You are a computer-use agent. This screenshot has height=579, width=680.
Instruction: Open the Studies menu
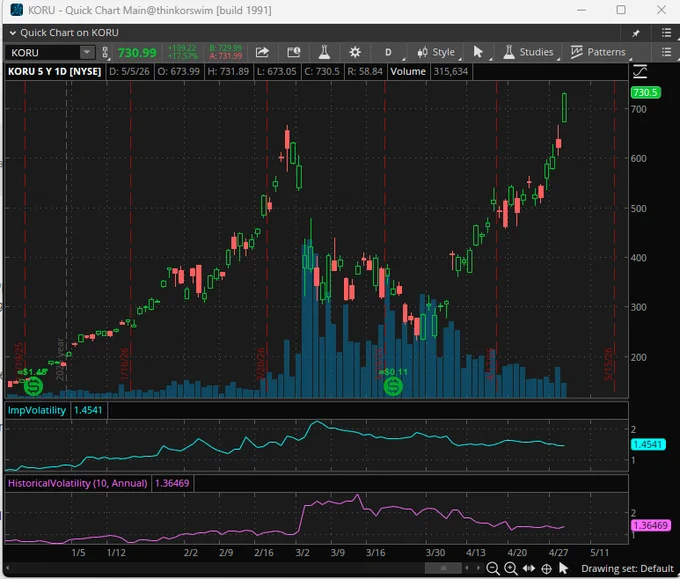528,52
